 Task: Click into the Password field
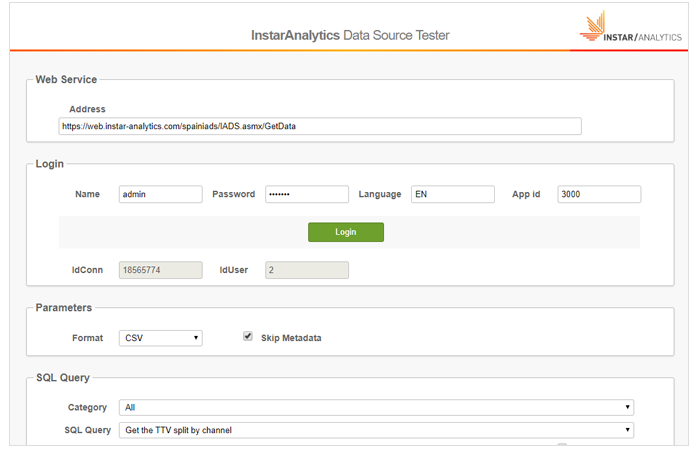pos(306,194)
